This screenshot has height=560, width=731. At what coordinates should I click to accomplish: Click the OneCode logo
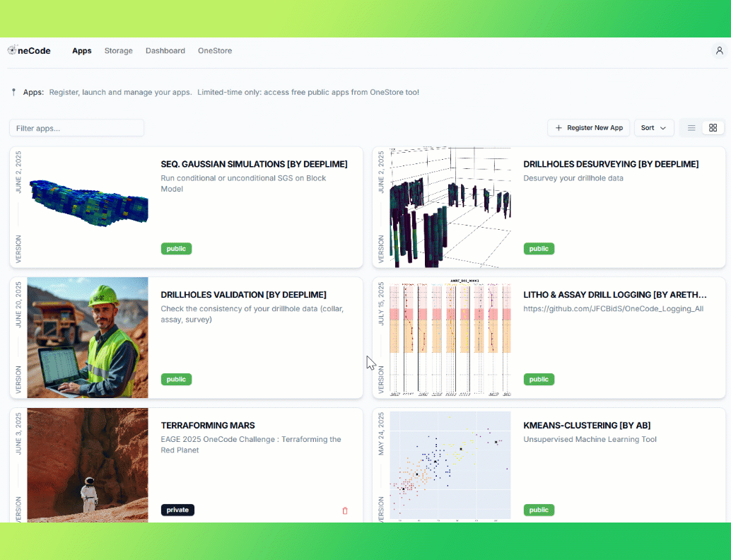pyautogui.click(x=30, y=50)
